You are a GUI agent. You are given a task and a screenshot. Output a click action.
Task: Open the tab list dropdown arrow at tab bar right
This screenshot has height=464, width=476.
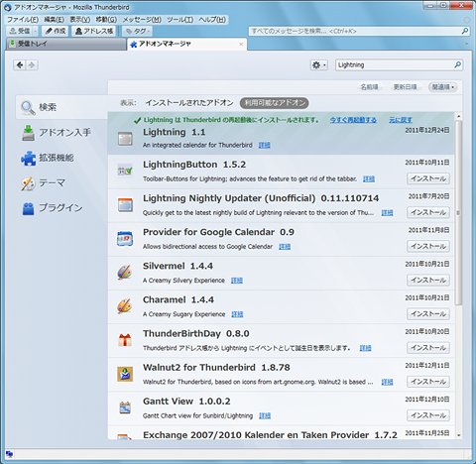467,44
